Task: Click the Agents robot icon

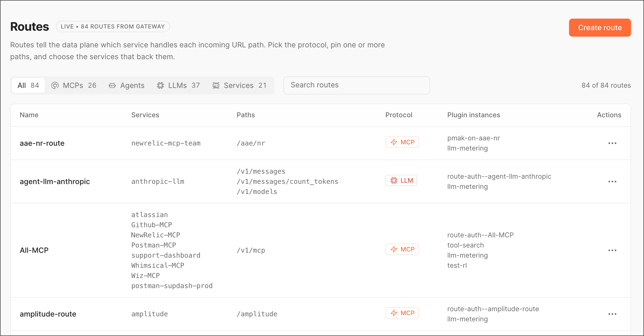Action: click(x=112, y=85)
